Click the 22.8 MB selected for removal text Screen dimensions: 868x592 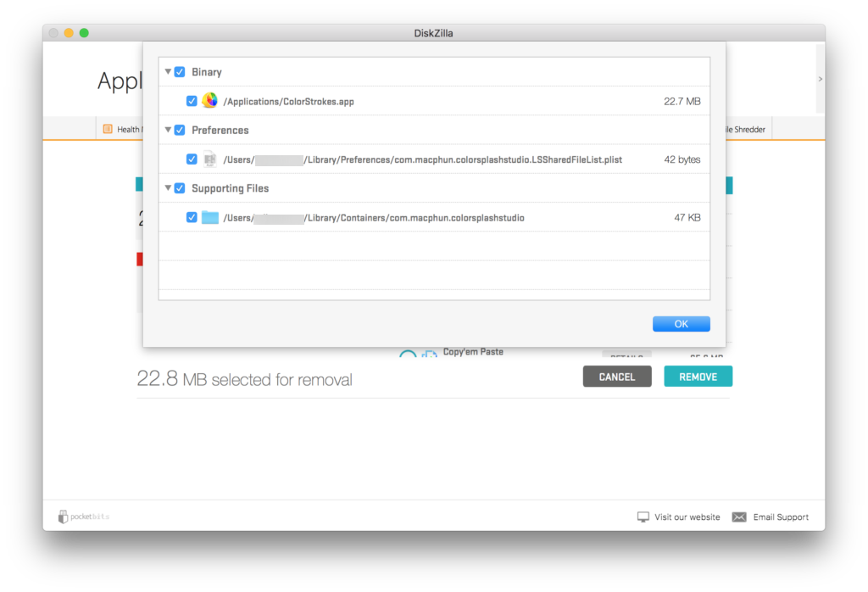pyautogui.click(x=244, y=379)
